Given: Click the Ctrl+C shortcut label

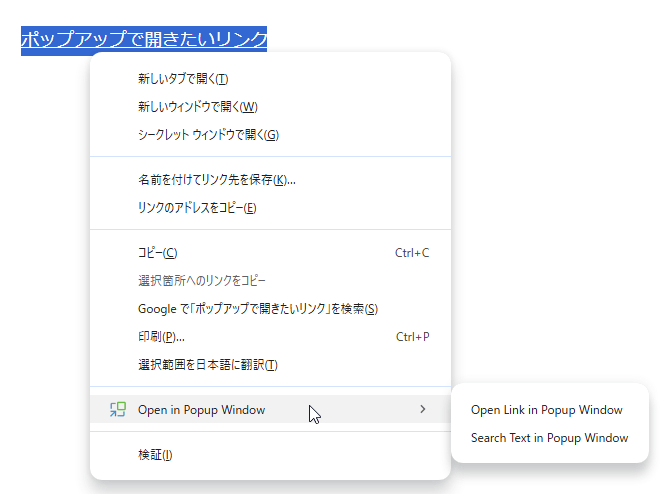Looking at the screenshot, I should click(x=412, y=253).
